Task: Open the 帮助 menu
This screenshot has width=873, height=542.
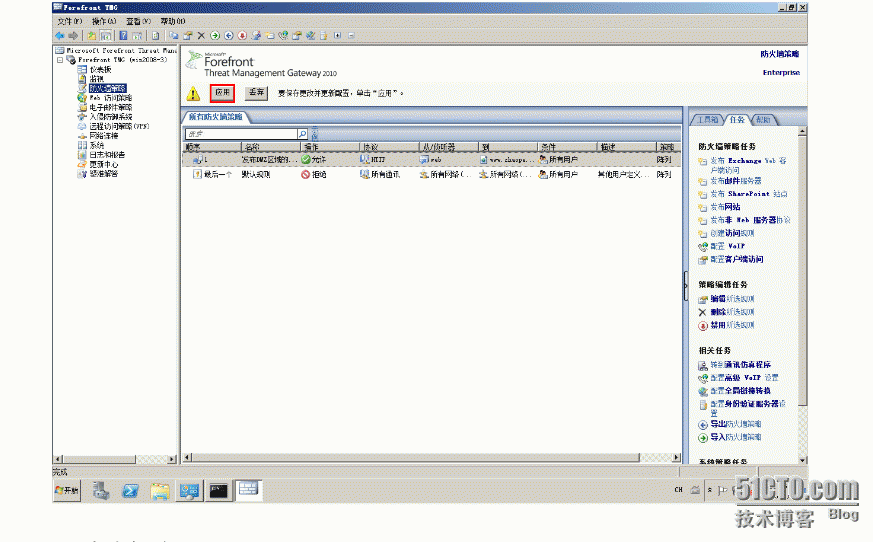Action: coord(173,21)
